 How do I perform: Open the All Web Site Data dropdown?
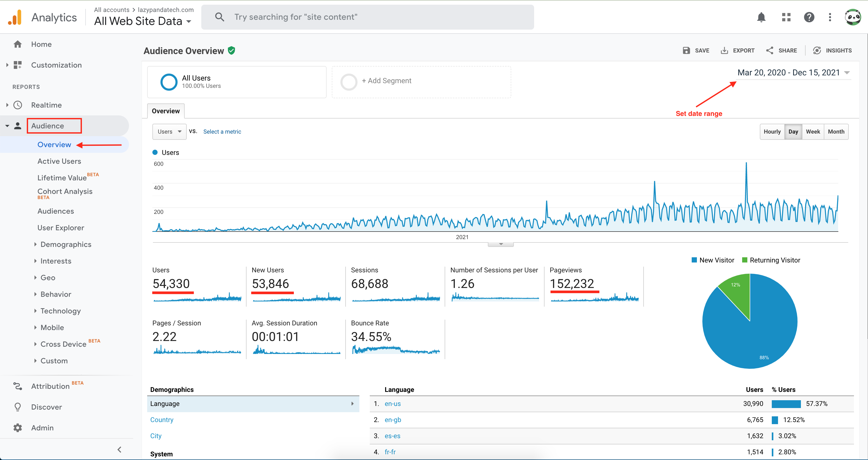(x=143, y=21)
